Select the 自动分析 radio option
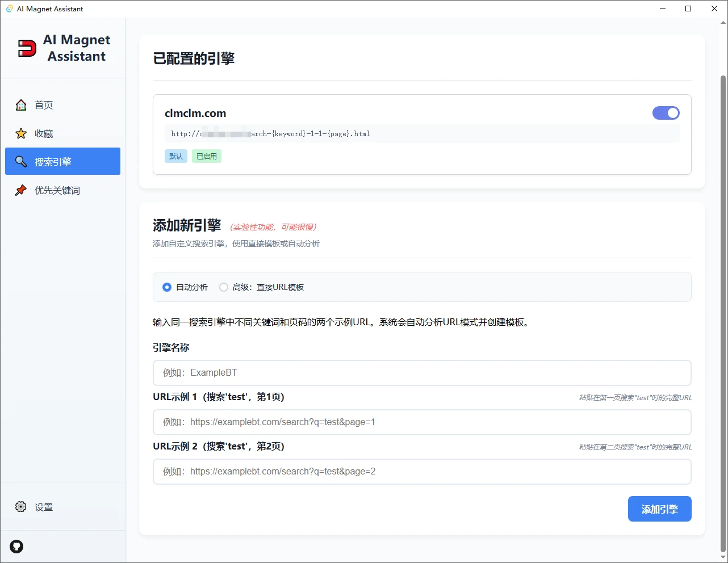 [167, 287]
